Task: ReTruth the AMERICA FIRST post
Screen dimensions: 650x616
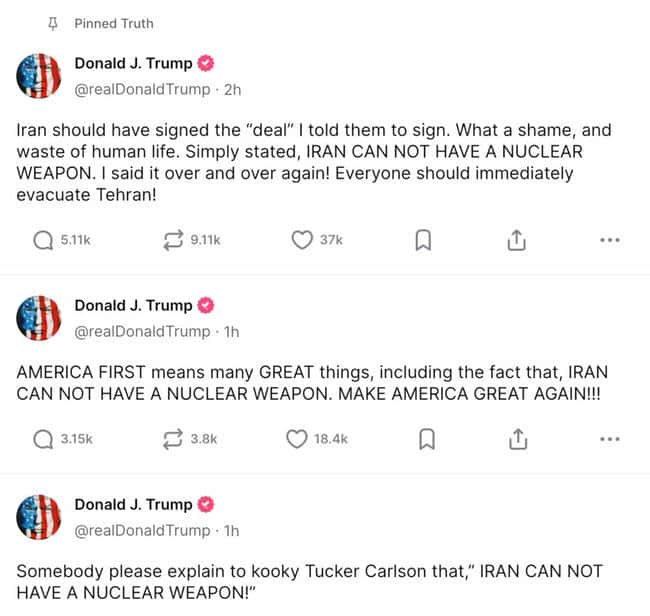Action: point(172,440)
